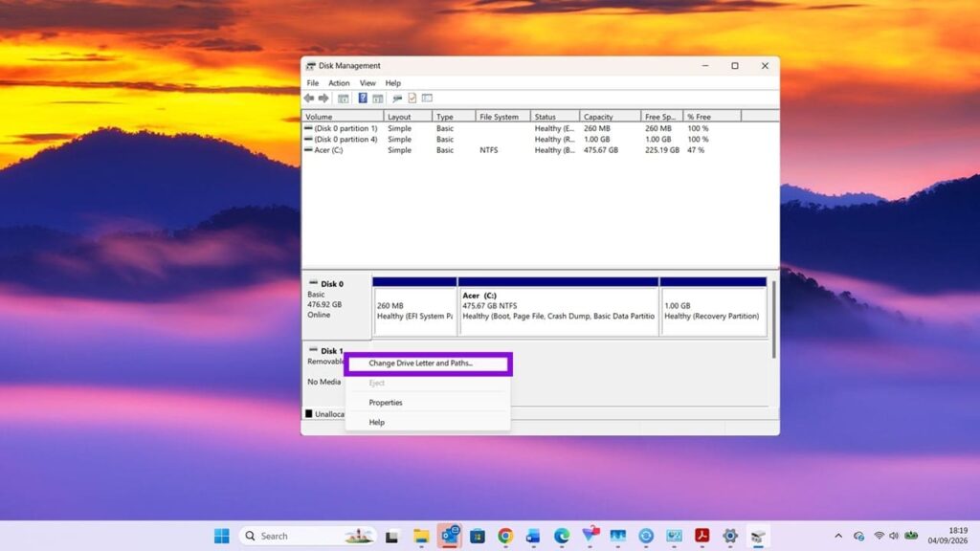
Task: Click the volume speaker icon in system tray
Action: click(x=894, y=536)
